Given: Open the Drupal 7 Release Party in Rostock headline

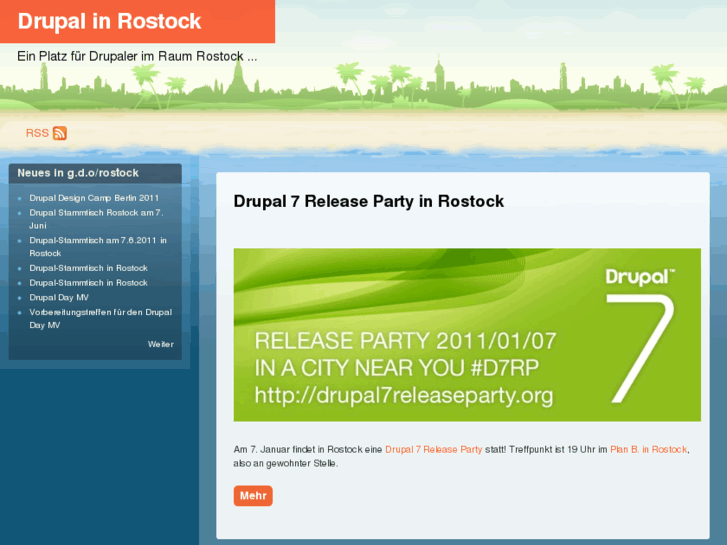Looking at the screenshot, I should (369, 201).
